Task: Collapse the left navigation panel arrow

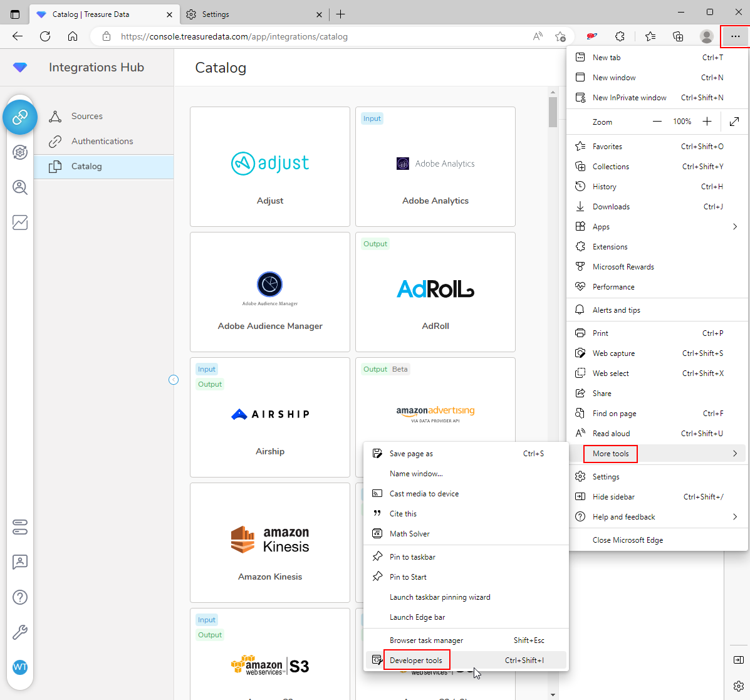Action: pos(174,380)
